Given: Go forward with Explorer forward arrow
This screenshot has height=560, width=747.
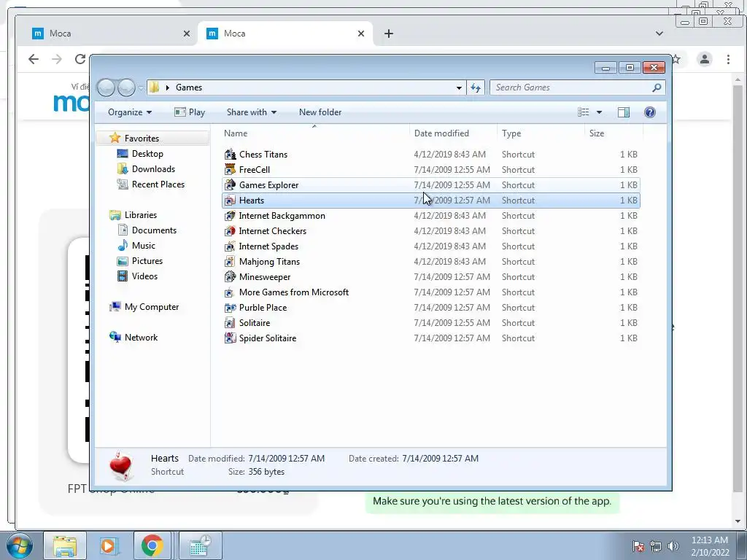Looking at the screenshot, I should pyautogui.click(x=126, y=87).
